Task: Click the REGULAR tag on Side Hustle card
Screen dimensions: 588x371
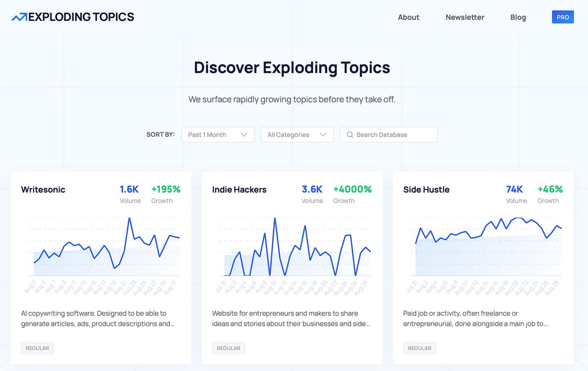Action: pos(419,348)
